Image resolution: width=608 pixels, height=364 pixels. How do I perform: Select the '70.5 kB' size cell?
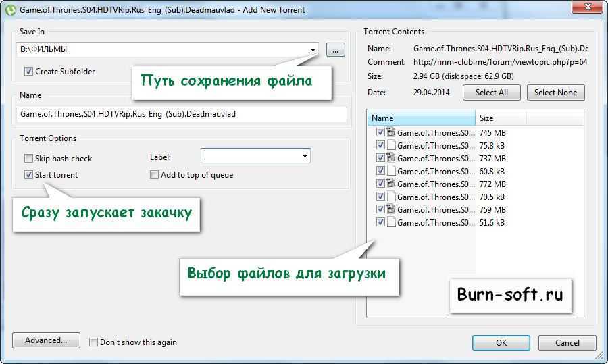[x=492, y=197]
